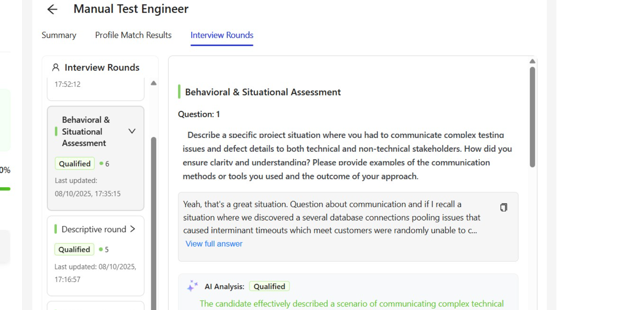Collapse the Behavioral & Situational Assessment round

click(x=132, y=131)
